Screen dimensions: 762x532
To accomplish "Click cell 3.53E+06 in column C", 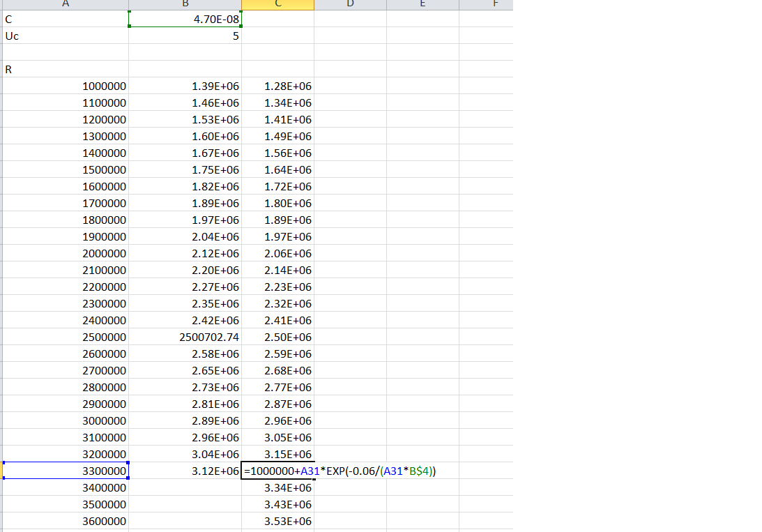I will coord(277,521).
